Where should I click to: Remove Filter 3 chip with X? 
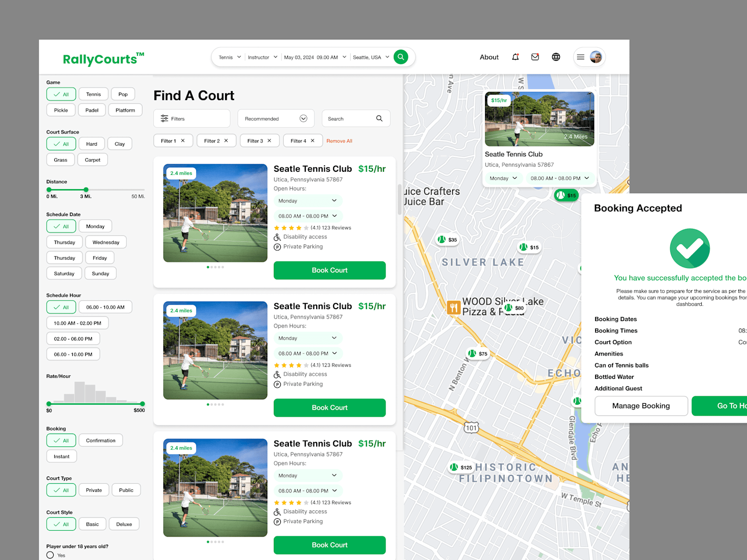click(269, 141)
